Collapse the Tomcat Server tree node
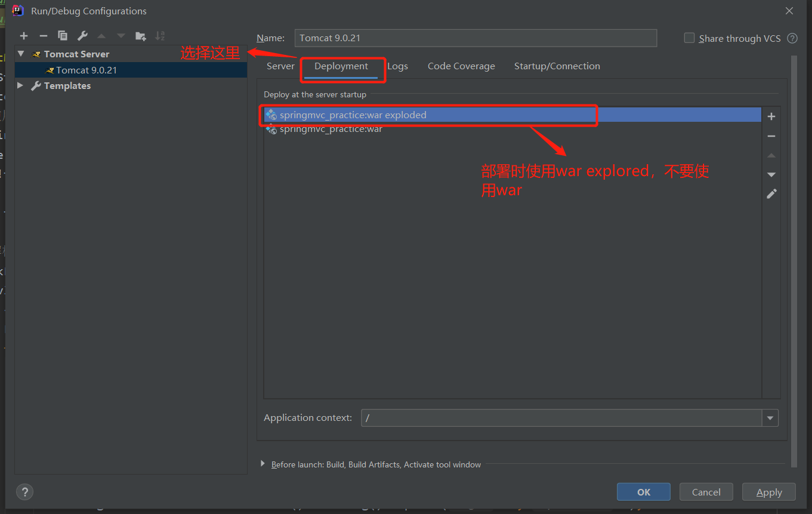This screenshot has width=812, height=514. (x=21, y=54)
